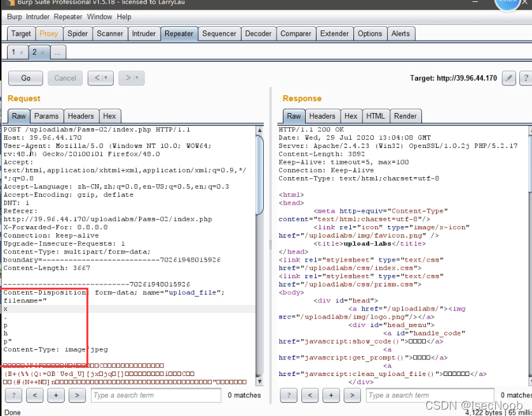
Task: Go to previous match in request search
Action: (34, 395)
